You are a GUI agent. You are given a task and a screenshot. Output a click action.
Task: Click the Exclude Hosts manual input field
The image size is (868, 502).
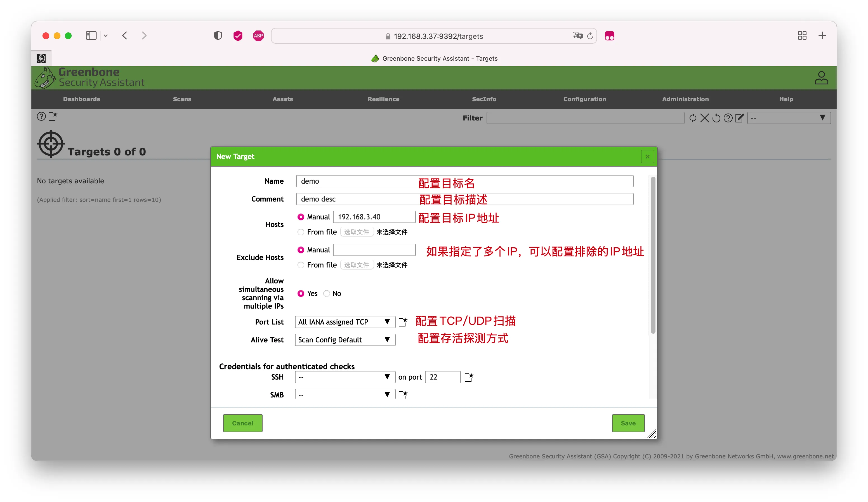point(374,250)
